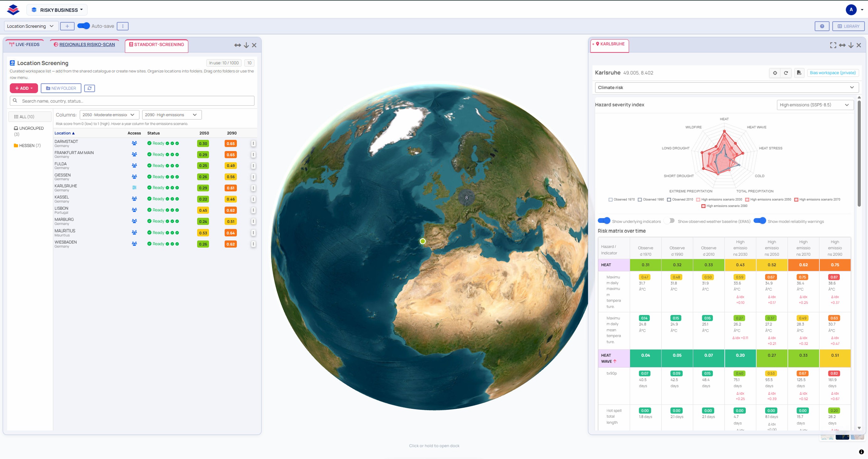This screenshot has width=868, height=459.
Task: Open High emissions (SSP5-8.5) scenario dropdown
Action: point(815,105)
